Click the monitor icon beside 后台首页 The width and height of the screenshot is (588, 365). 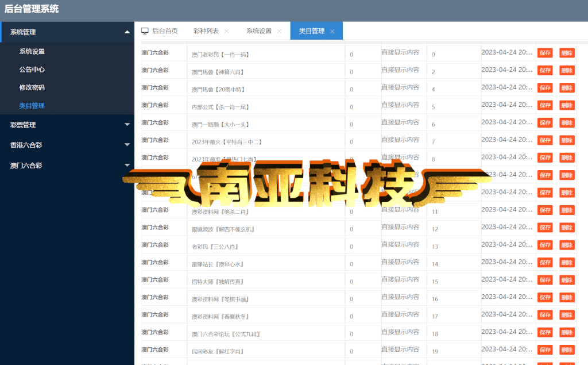point(145,31)
